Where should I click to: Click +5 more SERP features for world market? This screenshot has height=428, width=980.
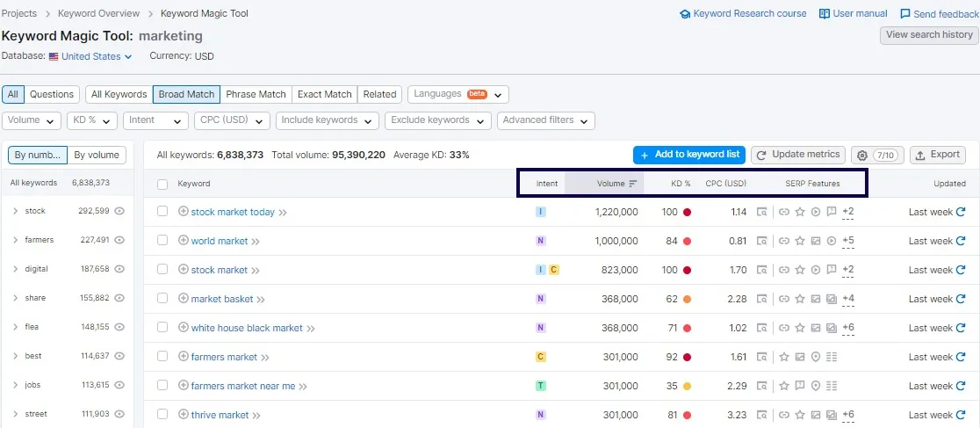pyautogui.click(x=848, y=241)
